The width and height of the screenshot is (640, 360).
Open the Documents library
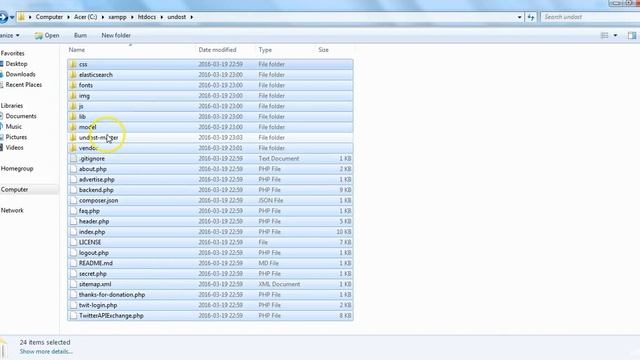click(21, 116)
